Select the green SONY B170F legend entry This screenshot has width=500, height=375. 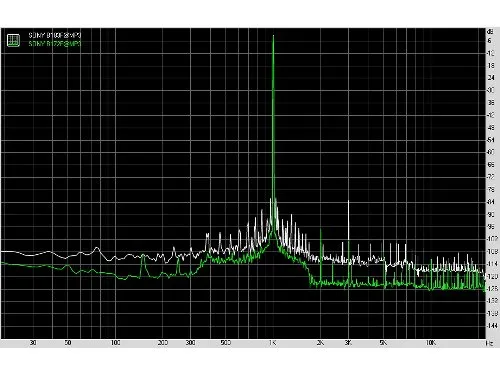[55, 44]
